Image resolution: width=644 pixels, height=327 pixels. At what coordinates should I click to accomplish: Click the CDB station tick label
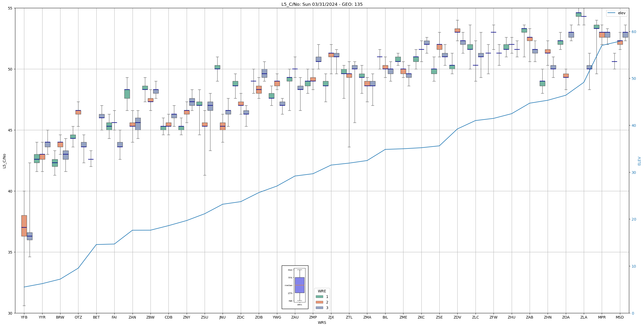pyautogui.click(x=168, y=317)
